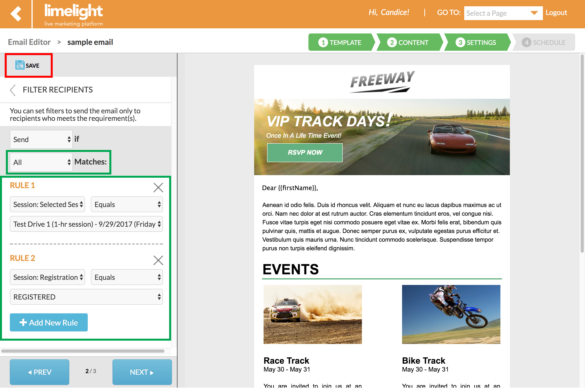Click the PREV button

pyautogui.click(x=40, y=372)
